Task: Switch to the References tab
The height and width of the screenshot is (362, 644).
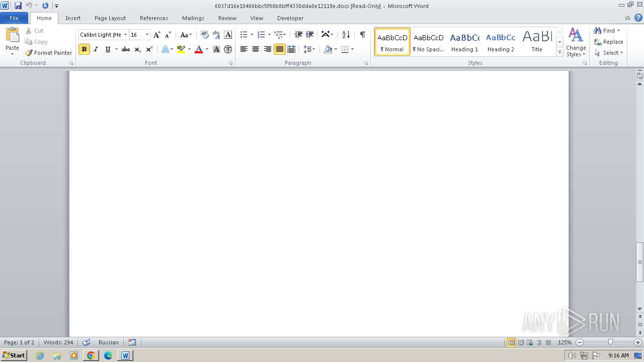Action: (x=154, y=18)
